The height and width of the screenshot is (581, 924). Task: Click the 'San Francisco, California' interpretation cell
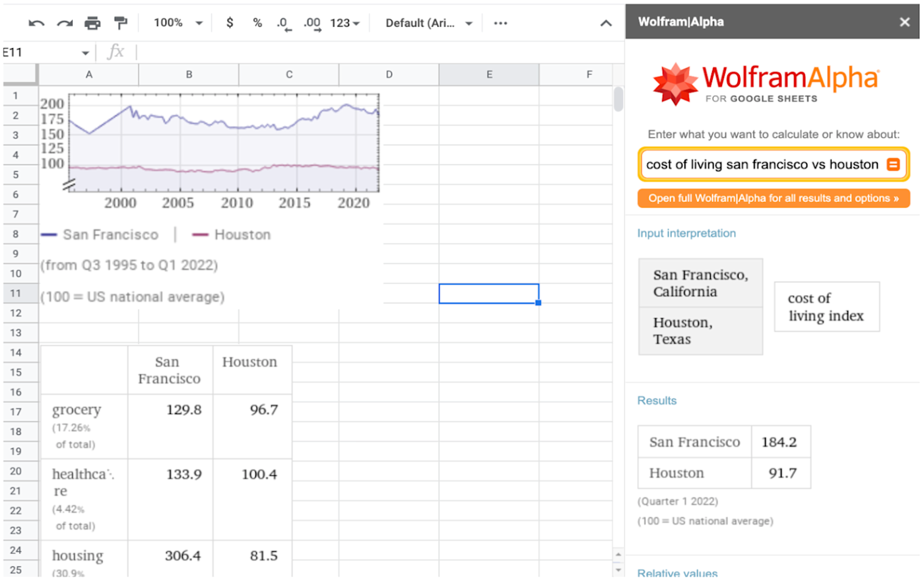coord(700,283)
